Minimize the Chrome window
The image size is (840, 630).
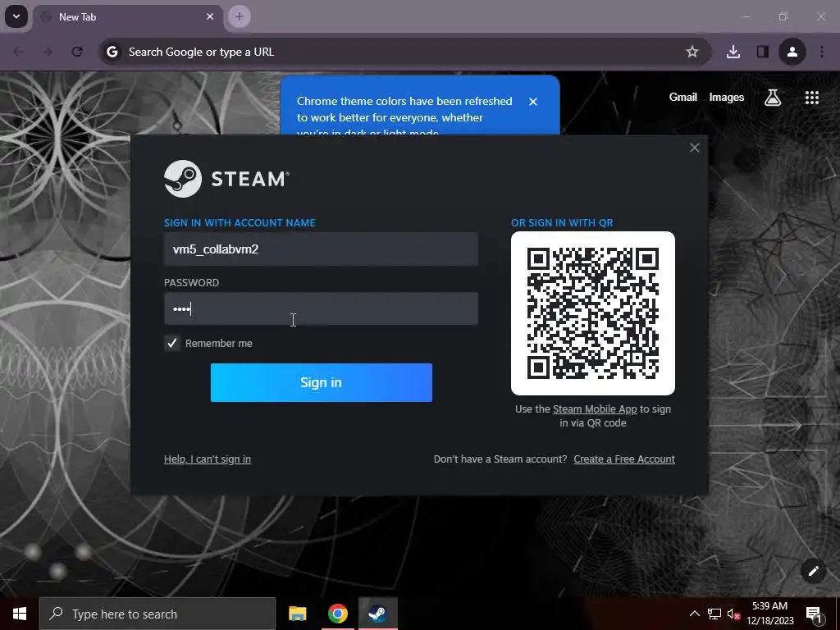[x=746, y=16]
